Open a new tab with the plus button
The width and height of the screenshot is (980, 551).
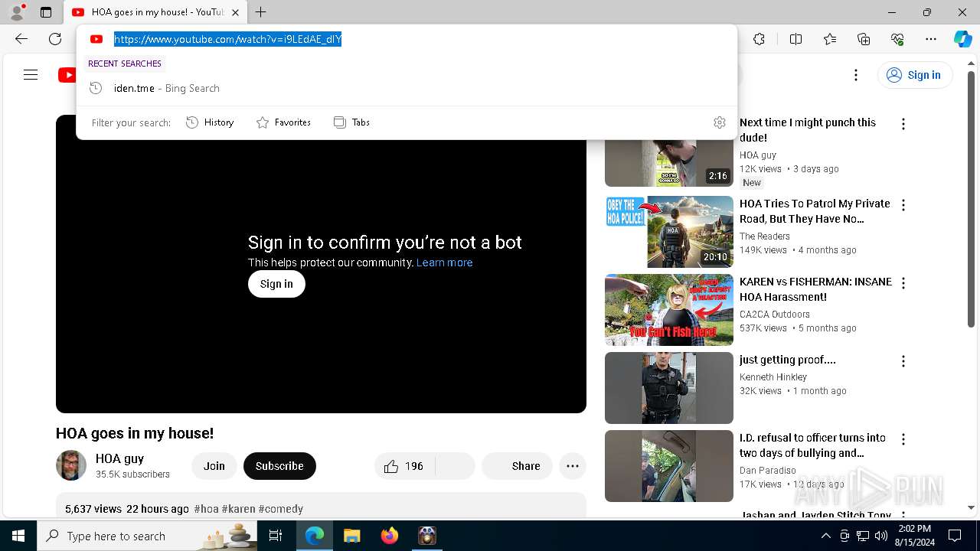[261, 12]
